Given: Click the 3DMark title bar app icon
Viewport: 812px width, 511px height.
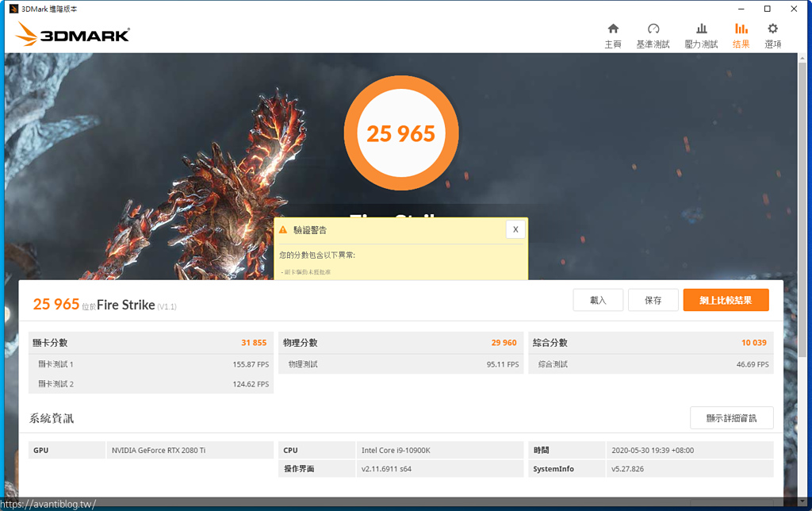Looking at the screenshot, I should point(13,9).
